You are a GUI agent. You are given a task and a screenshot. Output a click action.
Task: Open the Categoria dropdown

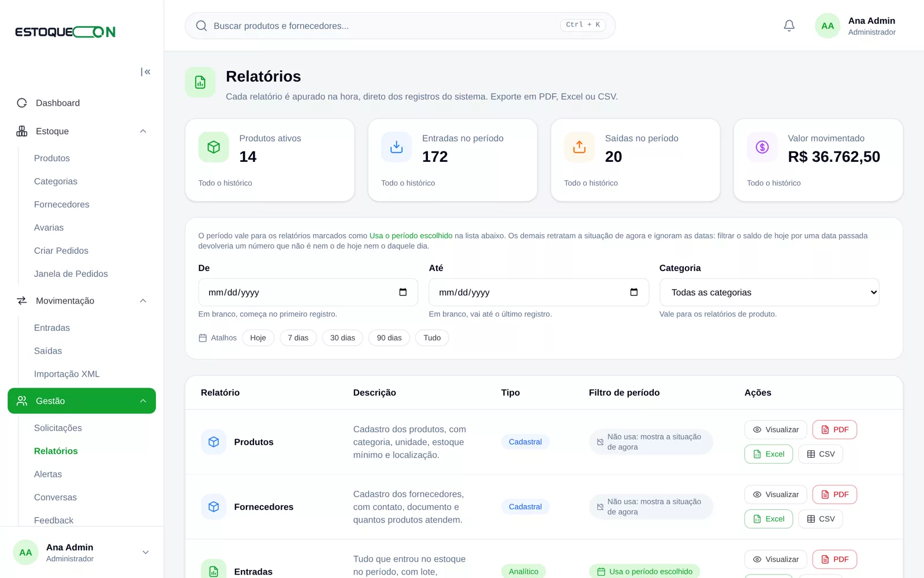tap(769, 292)
